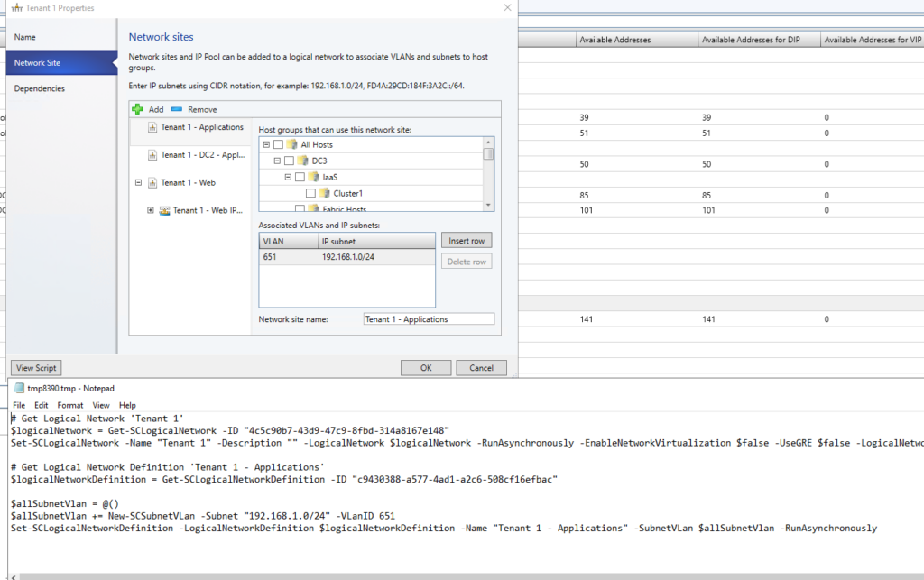Viewport: 924px width, 580px height.
Task: Click the 85 value under Available Addresses for DIP
Action: [x=707, y=195]
